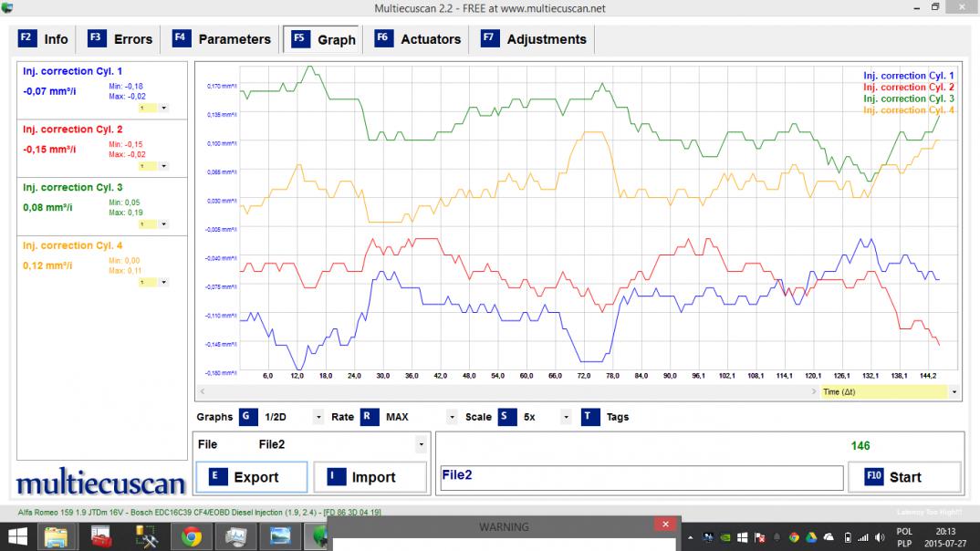Image resolution: width=980 pixels, height=551 pixels.
Task: Click the Alfa Romeo 159 status text
Action: pos(199,513)
